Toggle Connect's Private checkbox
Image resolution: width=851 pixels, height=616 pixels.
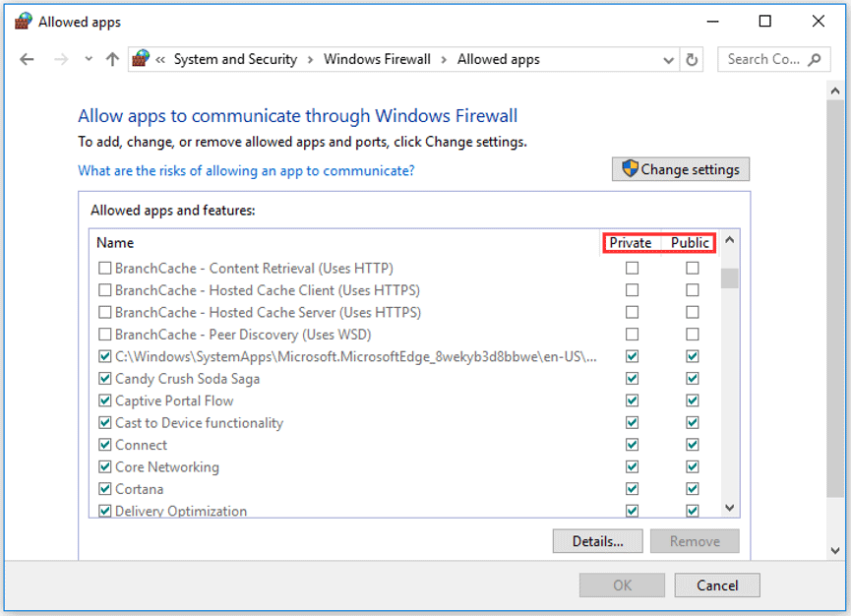tap(632, 445)
